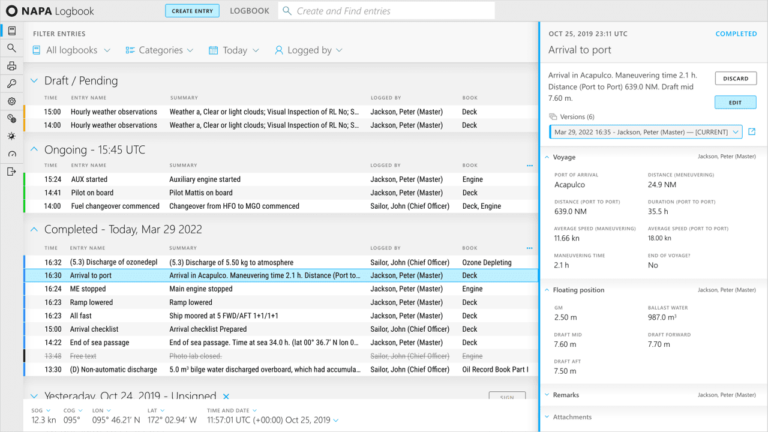
Task: Click the printer icon in sidebar
Action: coord(11,66)
